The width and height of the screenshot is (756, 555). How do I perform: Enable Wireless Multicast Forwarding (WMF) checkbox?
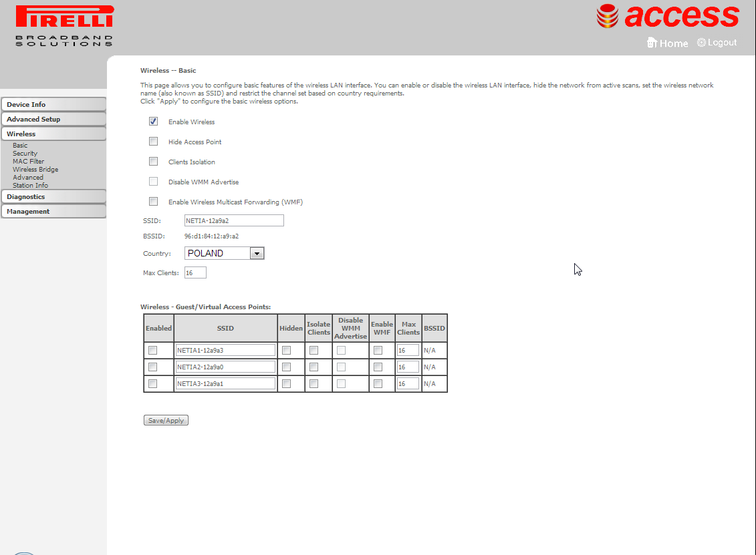pos(153,202)
